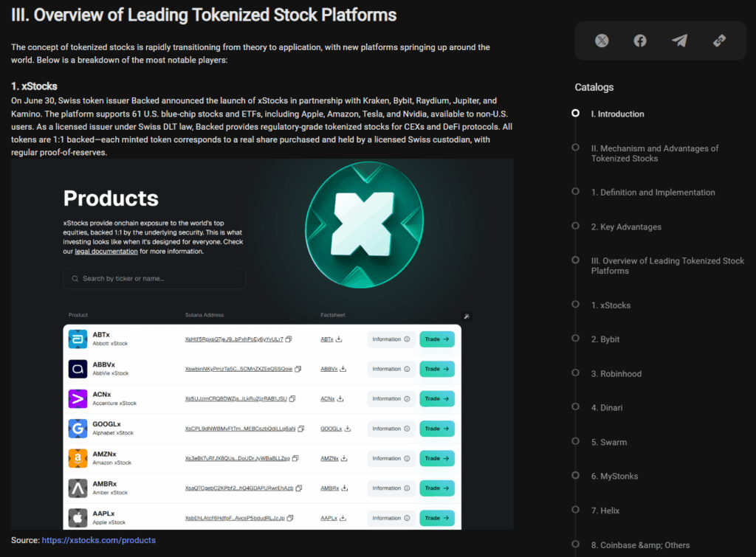Image resolution: width=756 pixels, height=557 pixels.
Task: Click the Abbott ABTx logo icon
Action: pos(78,339)
